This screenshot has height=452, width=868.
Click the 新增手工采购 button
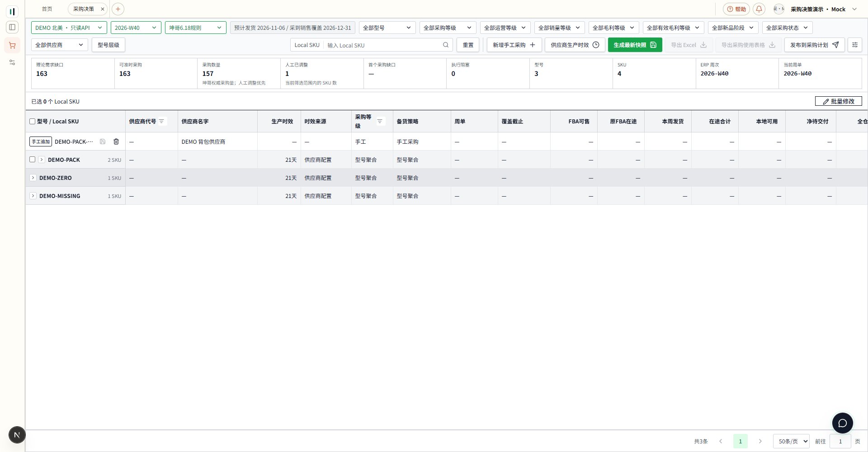[514, 45]
